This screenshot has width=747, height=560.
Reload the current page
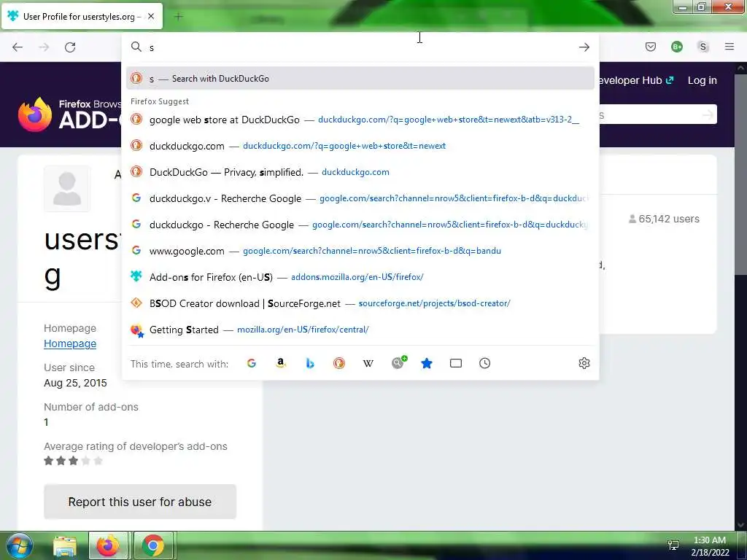(x=70, y=47)
